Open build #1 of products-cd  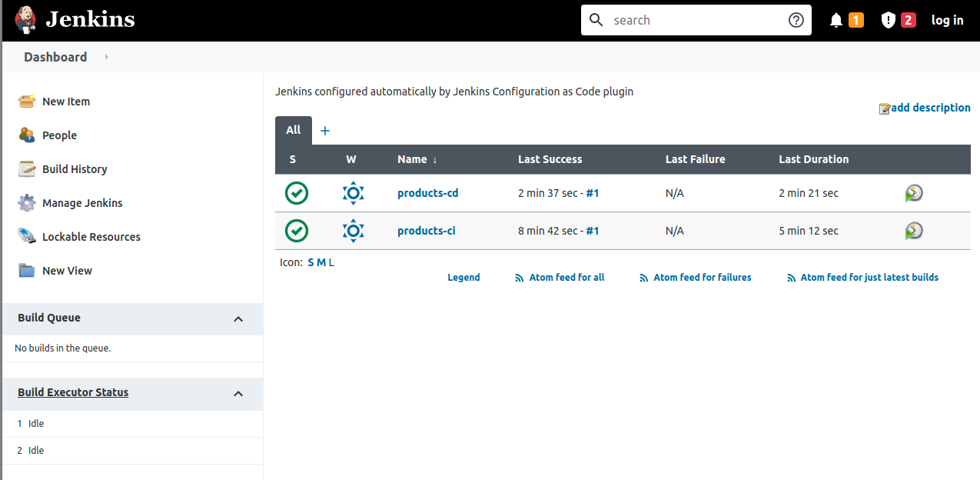tap(593, 193)
